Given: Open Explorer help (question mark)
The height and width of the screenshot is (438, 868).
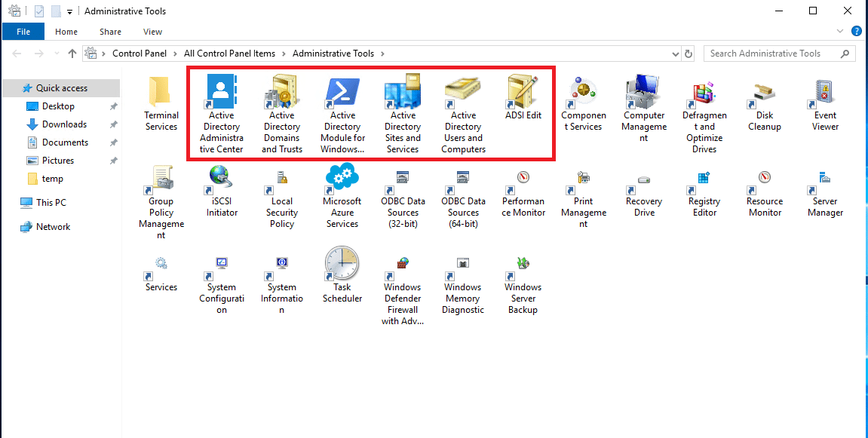Looking at the screenshot, I should 856,32.
